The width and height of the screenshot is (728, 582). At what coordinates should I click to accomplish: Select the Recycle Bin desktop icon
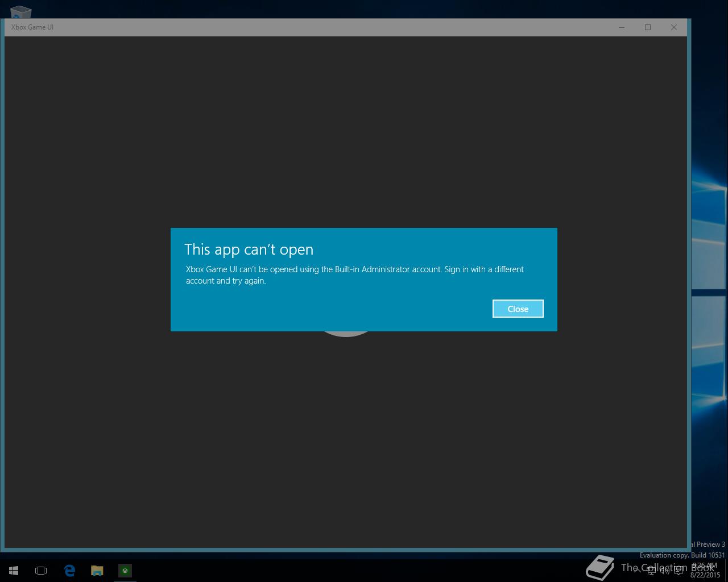[x=20, y=11]
